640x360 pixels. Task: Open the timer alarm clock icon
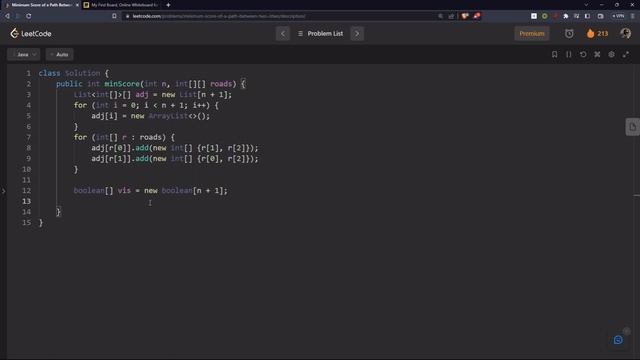[569, 33]
